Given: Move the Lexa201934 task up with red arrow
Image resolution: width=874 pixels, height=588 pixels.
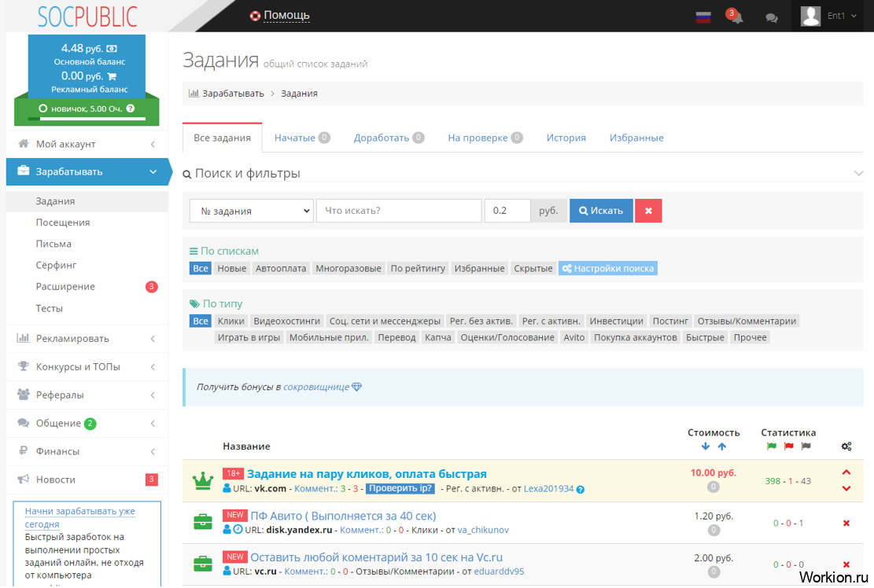Looking at the screenshot, I should (846, 472).
